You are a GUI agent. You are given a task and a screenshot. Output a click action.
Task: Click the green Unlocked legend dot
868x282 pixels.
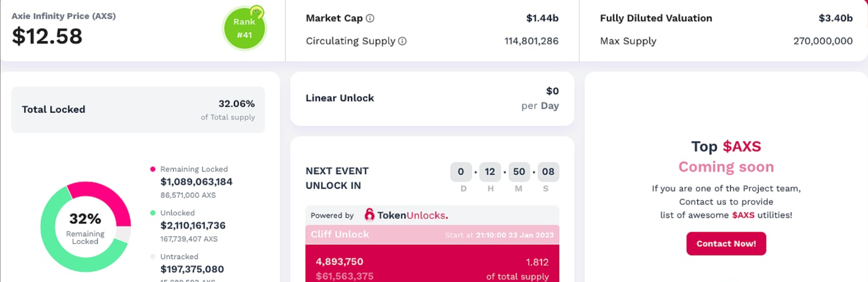[x=153, y=213]
